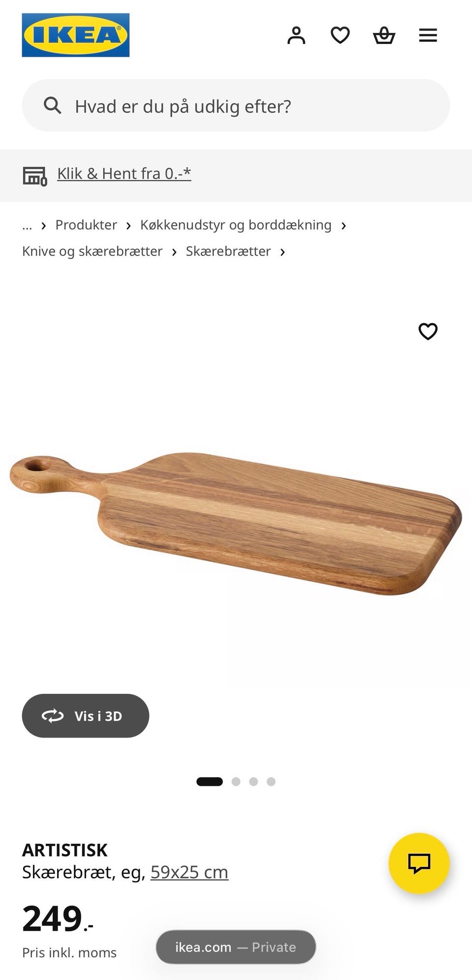Show third product image dot
The height and width of the screenshot is (980, 472).
(x=254, y=781)
